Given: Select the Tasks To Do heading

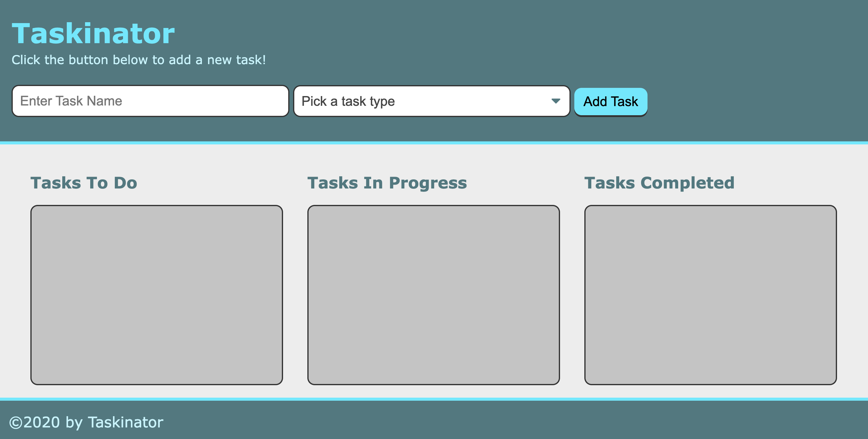Looking at the screenshot, I should [x=84, y=183].
